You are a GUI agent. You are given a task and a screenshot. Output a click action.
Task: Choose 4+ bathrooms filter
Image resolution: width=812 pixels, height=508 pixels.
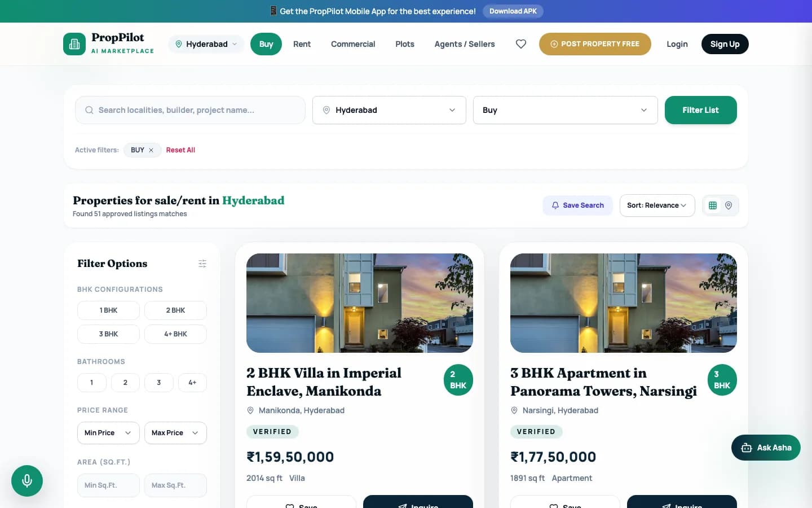click(192, 383)
